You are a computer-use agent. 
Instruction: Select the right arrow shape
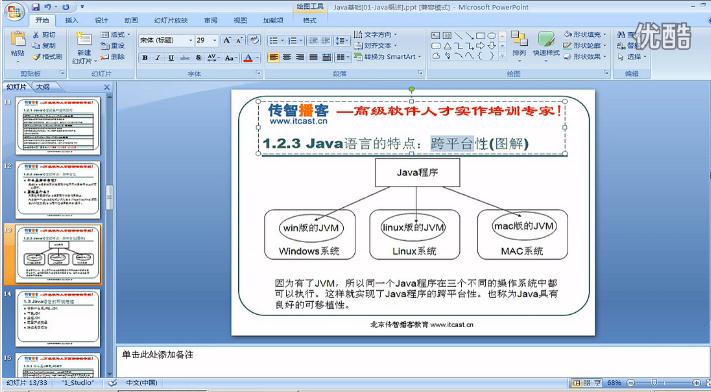pos(481,46)
